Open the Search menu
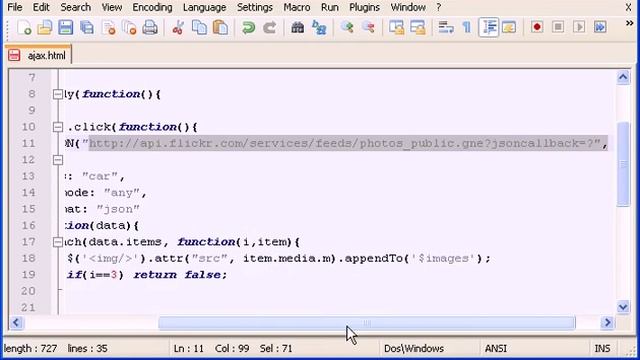Screen dimensions: 640x360 coord(76,7)
